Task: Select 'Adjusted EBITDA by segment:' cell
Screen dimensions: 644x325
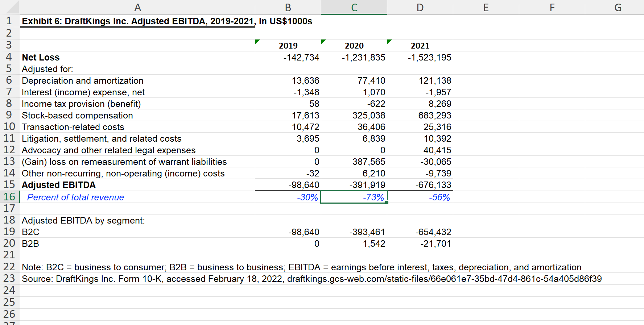Action: [x=137, y=220]
